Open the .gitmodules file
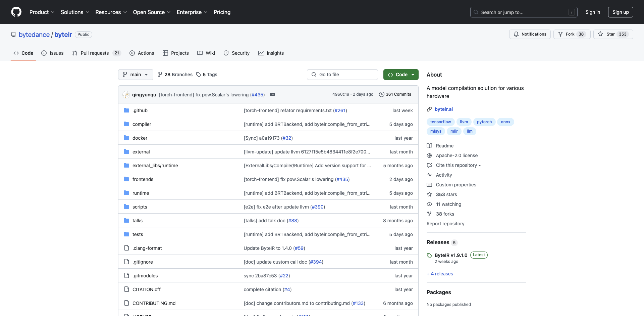 [x=145, y=276]
